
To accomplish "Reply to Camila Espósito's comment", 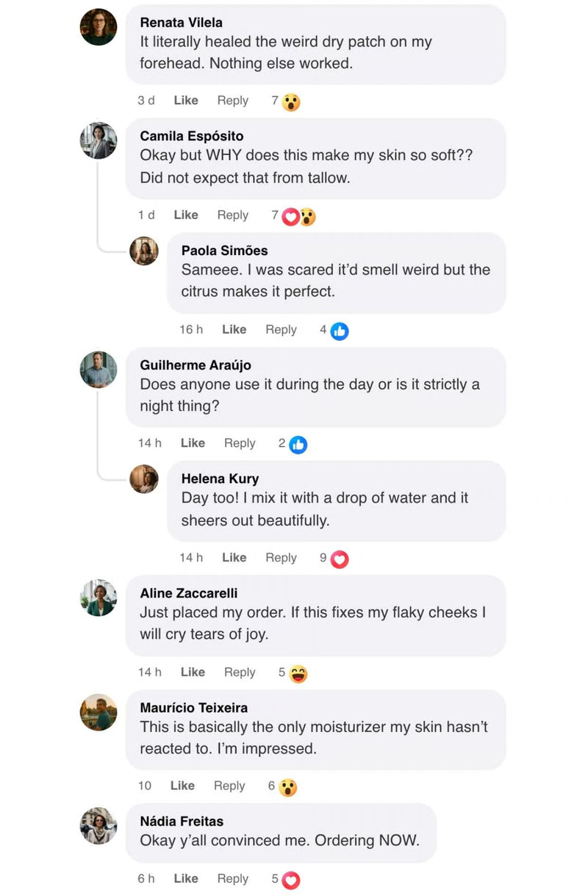I will coord(232,215).
